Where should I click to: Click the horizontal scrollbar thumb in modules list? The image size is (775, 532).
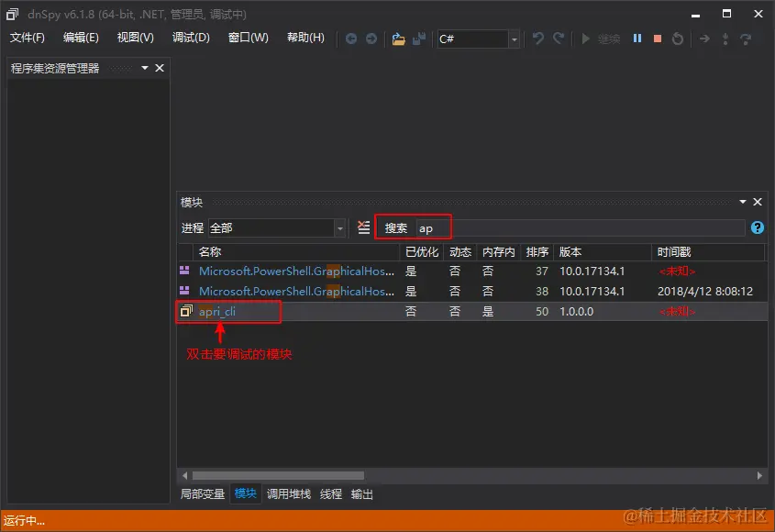[278, 476]
